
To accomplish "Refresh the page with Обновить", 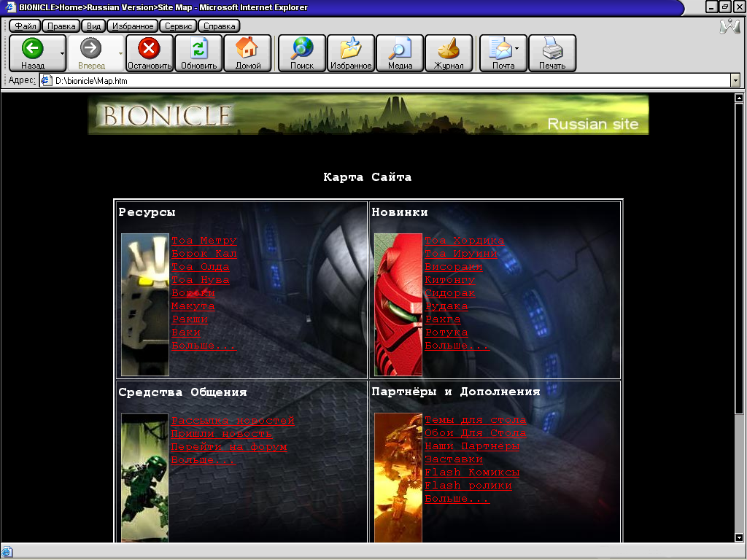I will (x=198, y=53).
